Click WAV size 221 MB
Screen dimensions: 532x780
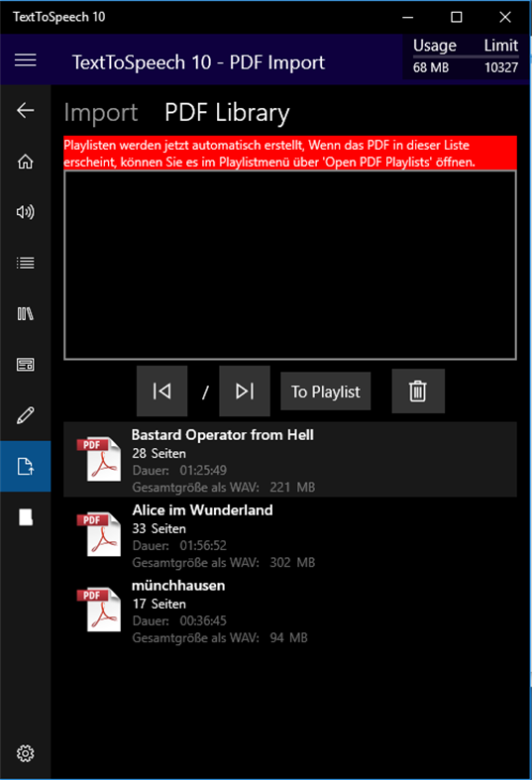click(292, 487)
